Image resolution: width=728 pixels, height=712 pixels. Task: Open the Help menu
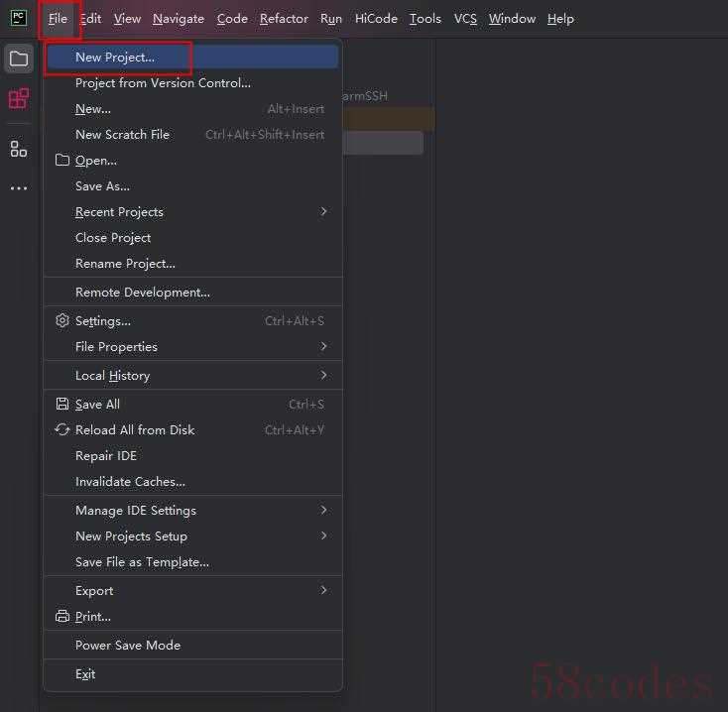[x=560, y=19]
